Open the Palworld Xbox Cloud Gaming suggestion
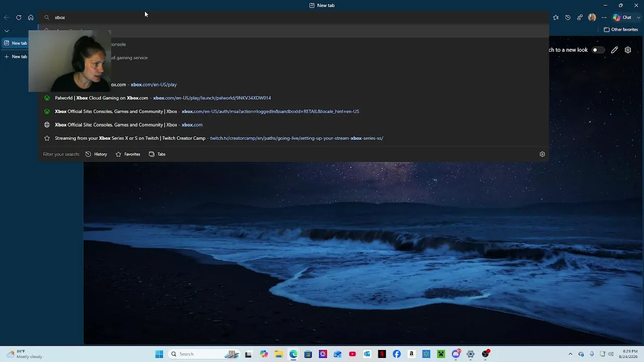The image size is (644, 362). tap(294, 98)
